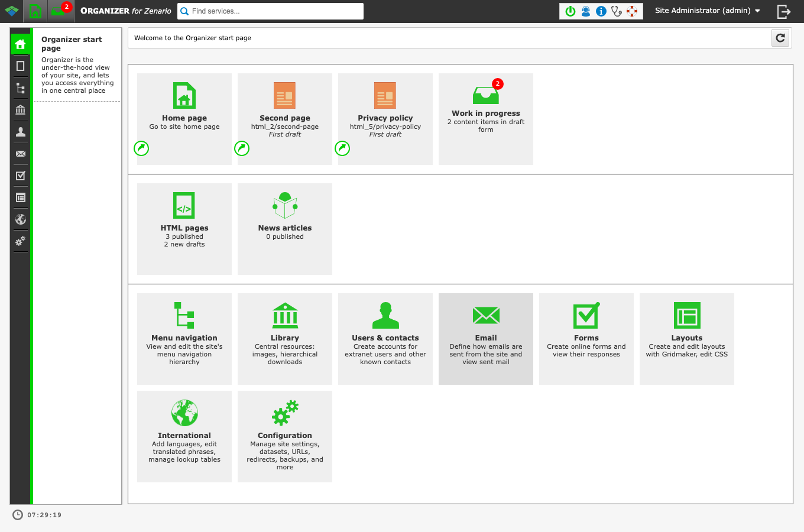Open the Second page tile
Viewport: 804px width, 532px height.
pos(285,119)
